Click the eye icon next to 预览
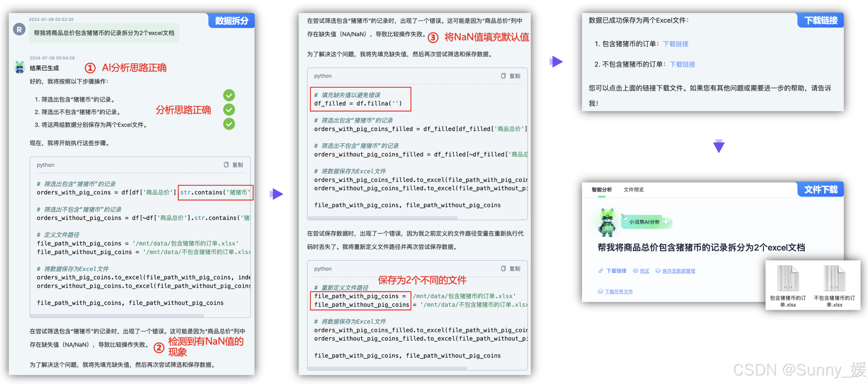The width and height of the screenshot is (868, 384). tap(636, 270)
